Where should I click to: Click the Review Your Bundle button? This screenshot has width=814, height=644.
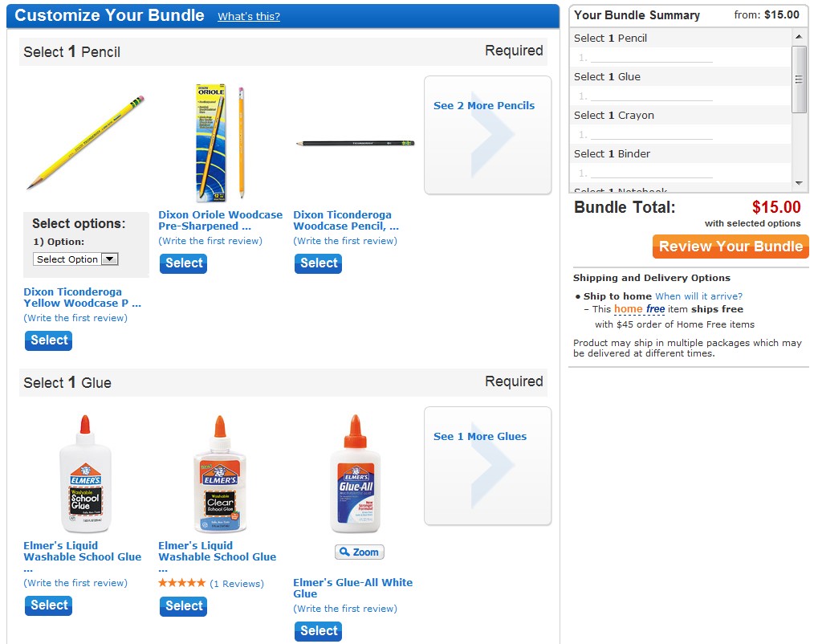coord(731,247)
